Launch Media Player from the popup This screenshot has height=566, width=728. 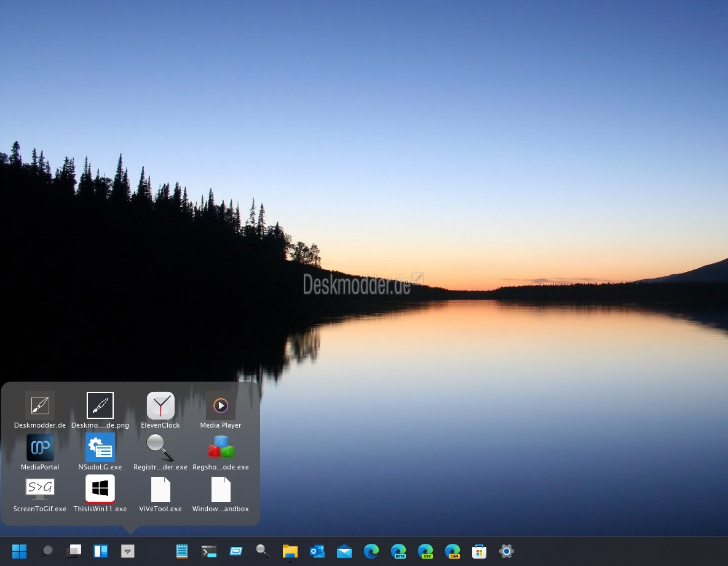(x=221, y=406)
